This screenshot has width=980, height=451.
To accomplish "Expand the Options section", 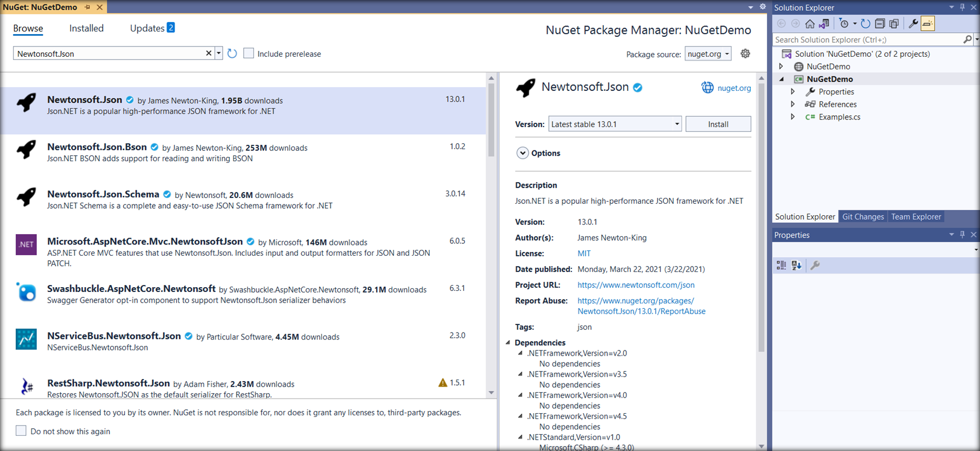I will 522,153.
